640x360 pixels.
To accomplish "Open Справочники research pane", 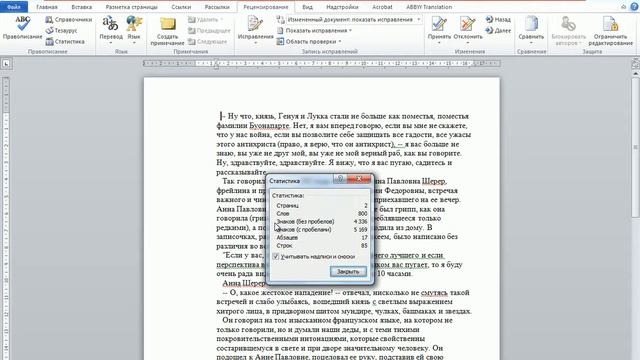I will [69, 20].
